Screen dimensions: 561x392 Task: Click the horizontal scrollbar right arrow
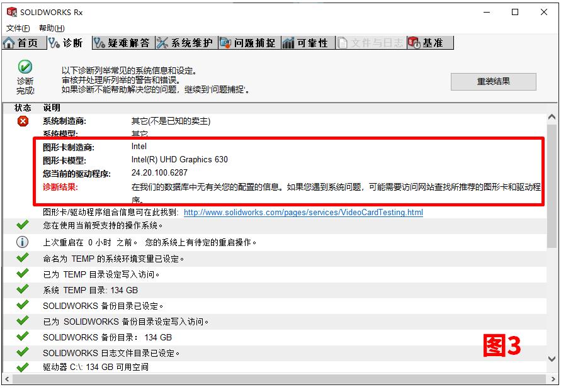pyautogui.click(x=553, y=379)
